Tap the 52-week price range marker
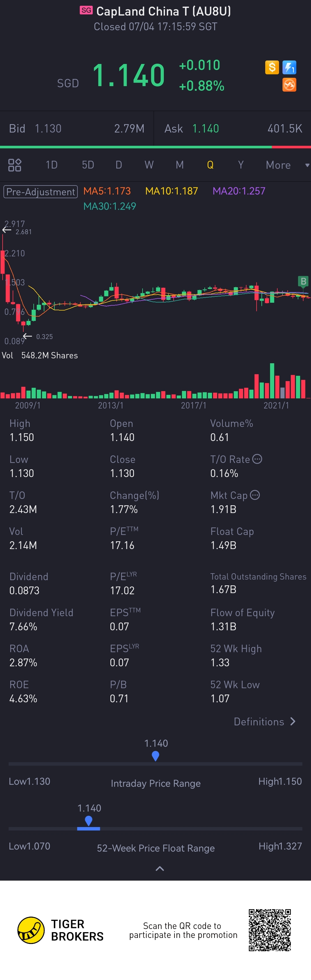This screenshot has height=980, width=311. coord(89,821)
